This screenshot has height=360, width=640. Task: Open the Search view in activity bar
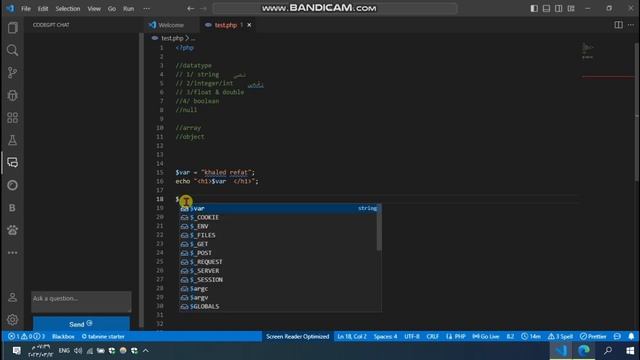[x=13, y=50]
